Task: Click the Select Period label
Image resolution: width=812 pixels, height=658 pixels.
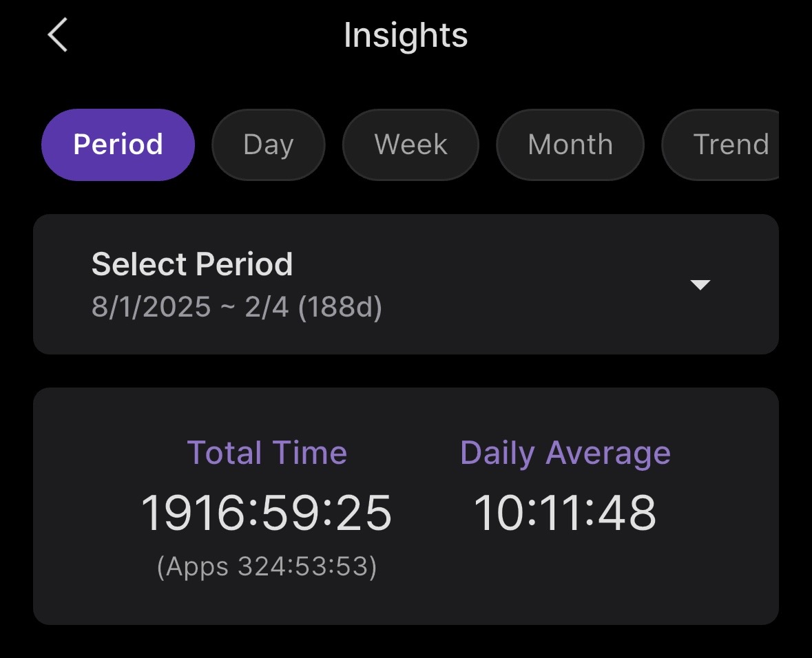Action: click(x=192, y=264)
